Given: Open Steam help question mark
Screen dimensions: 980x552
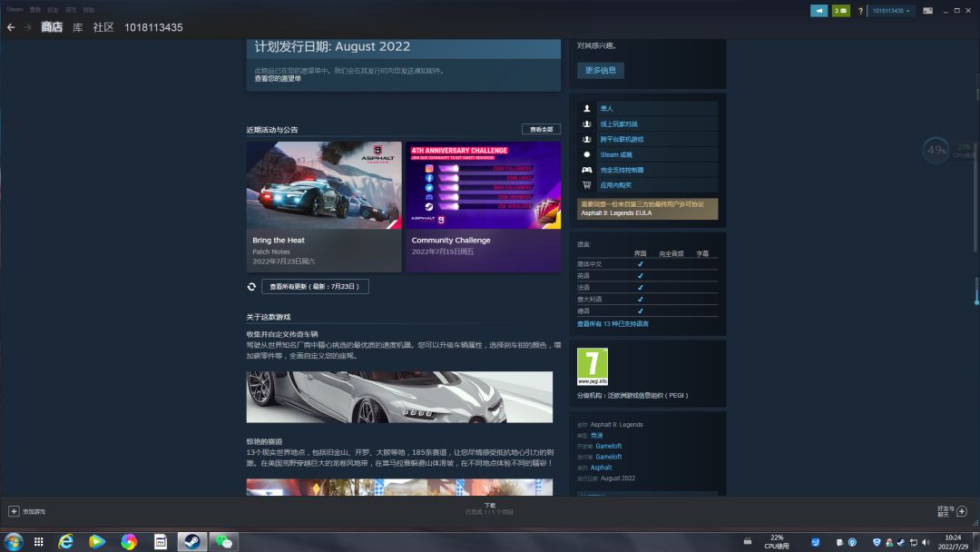Looking at the screenshot, I should (860, 11).
